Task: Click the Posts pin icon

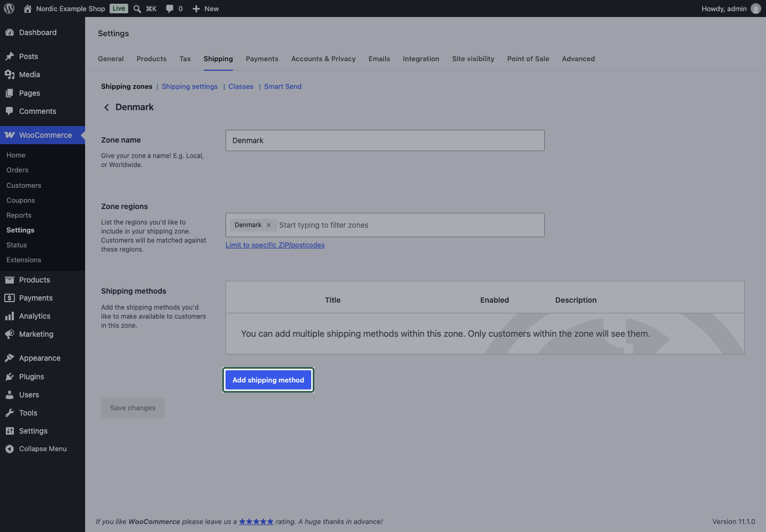Action: [10, 56]
